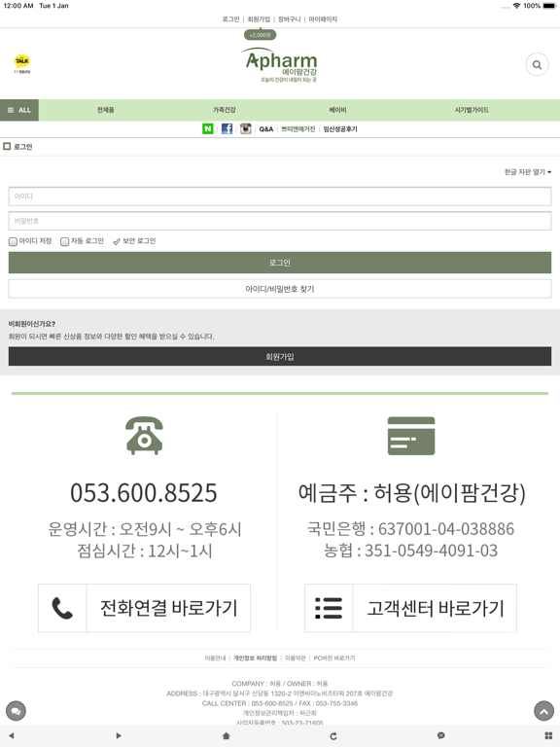Check the 아이디 저장 checkbox
This screenshot has width=560, height=747.
[13, 241]
